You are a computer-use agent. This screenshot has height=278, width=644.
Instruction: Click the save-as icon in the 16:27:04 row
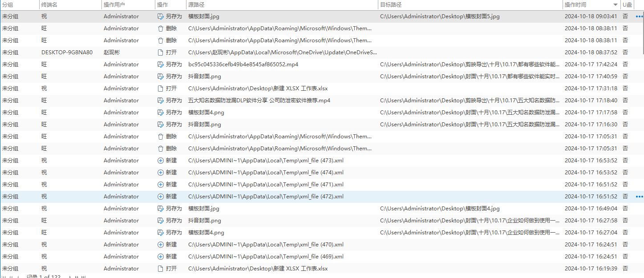(x=161, y=233)
